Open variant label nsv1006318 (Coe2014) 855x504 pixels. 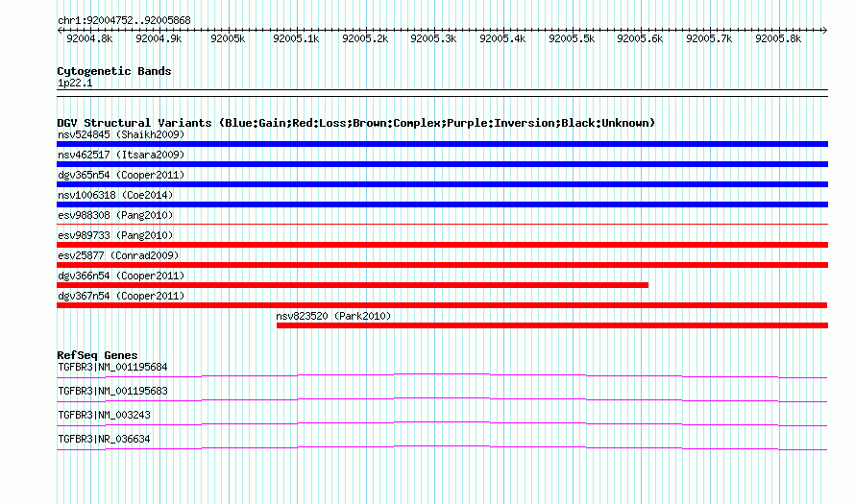click(x=115, y=195)
